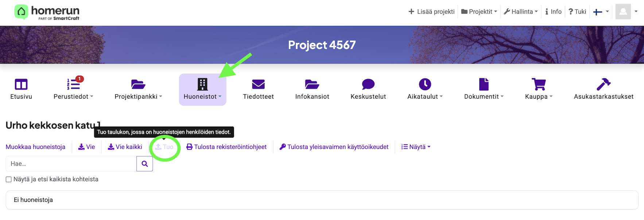Click Tulosta rekisteröintiohjeet link
The image size is (644, 220).
226,147
